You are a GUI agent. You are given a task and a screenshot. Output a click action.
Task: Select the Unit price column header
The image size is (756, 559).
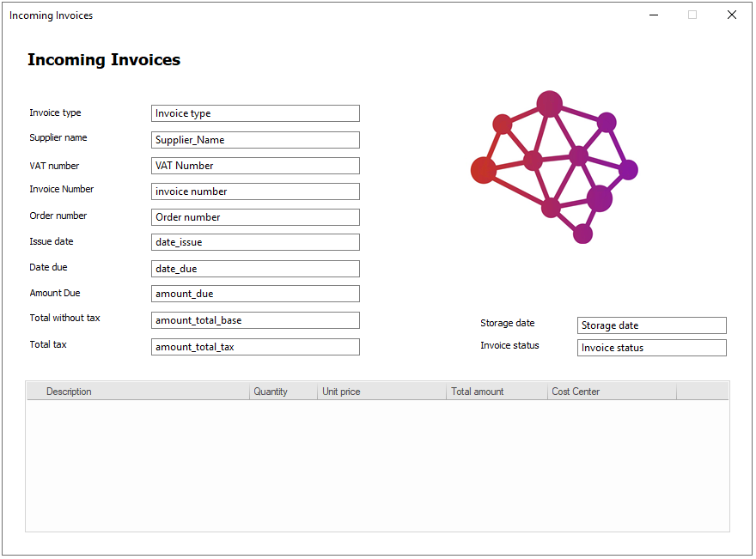(382, 392)
